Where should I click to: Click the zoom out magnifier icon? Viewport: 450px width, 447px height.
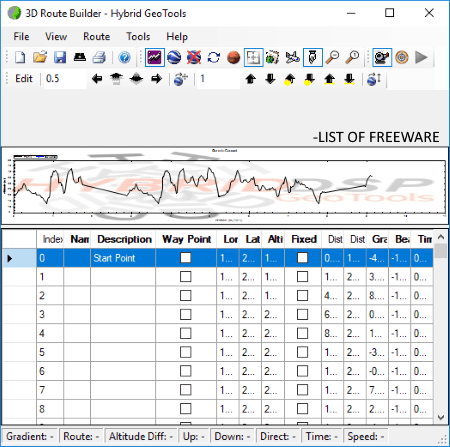coord(332,57)
